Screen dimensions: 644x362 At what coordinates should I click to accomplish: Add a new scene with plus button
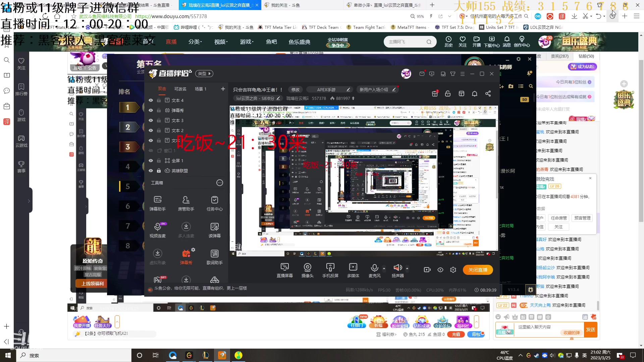223,89
